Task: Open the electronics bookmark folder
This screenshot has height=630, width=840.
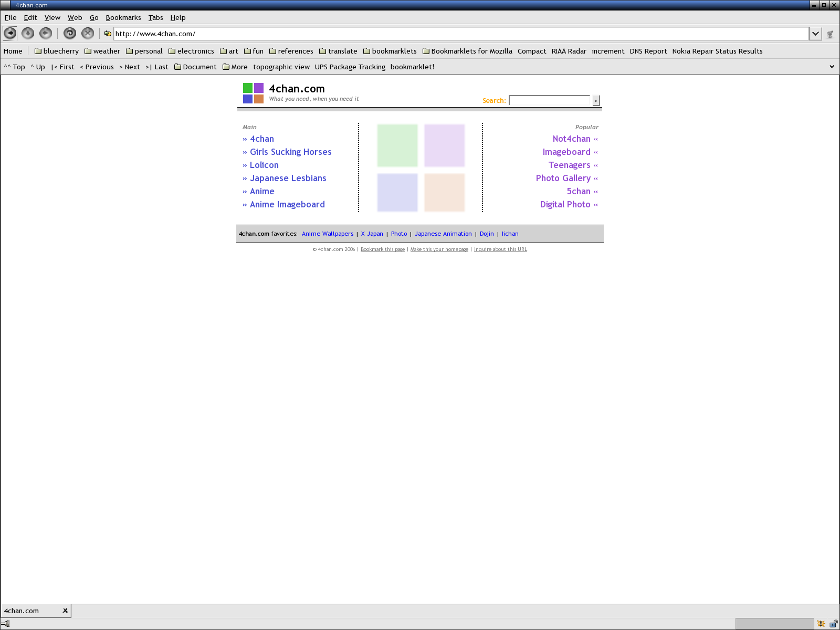Action: coord(191,51)
